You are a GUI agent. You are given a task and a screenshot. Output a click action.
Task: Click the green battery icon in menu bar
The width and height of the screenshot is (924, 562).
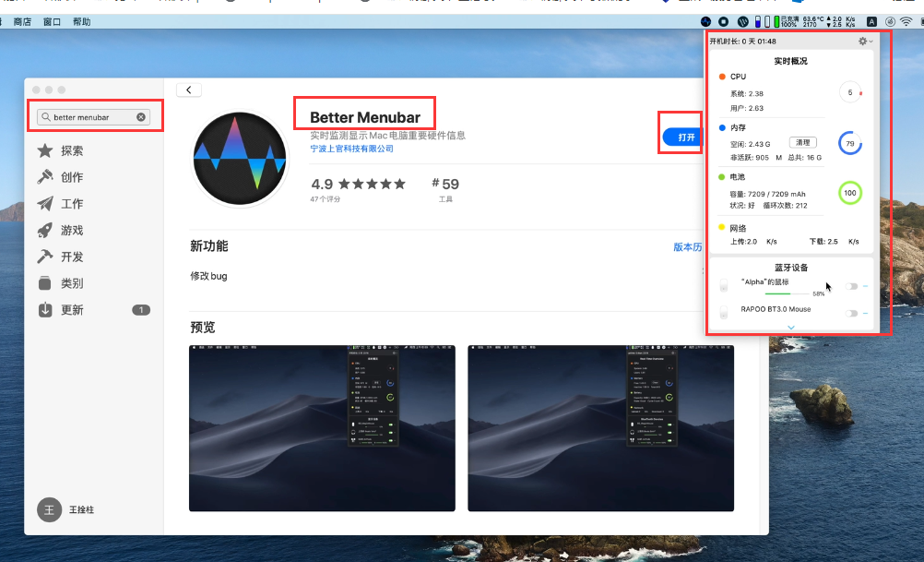point(776,22)
